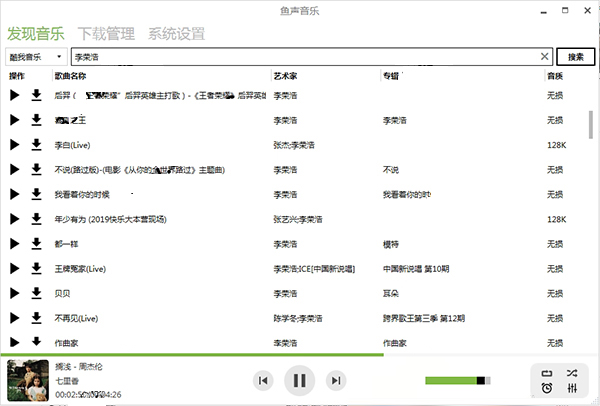The width and height of the screenshot is (600, 406).
Task: Download the song 贝贝
Action: point(36,293)
